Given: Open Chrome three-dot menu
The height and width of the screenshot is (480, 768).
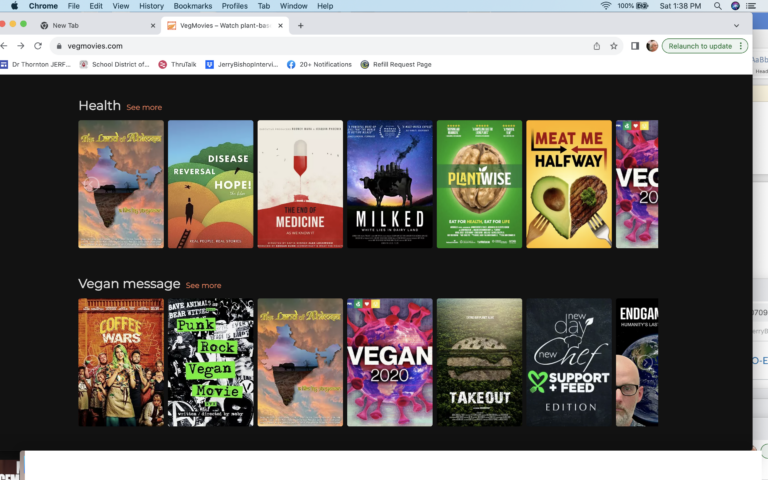Looking at the screenshot, I should [741, 46].
